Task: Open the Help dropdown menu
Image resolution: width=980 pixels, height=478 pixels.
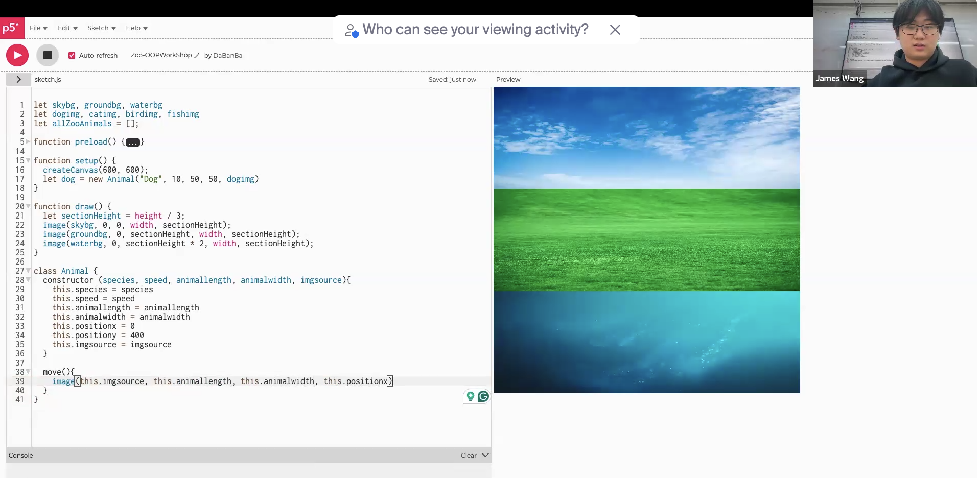Action: [136, 28]
